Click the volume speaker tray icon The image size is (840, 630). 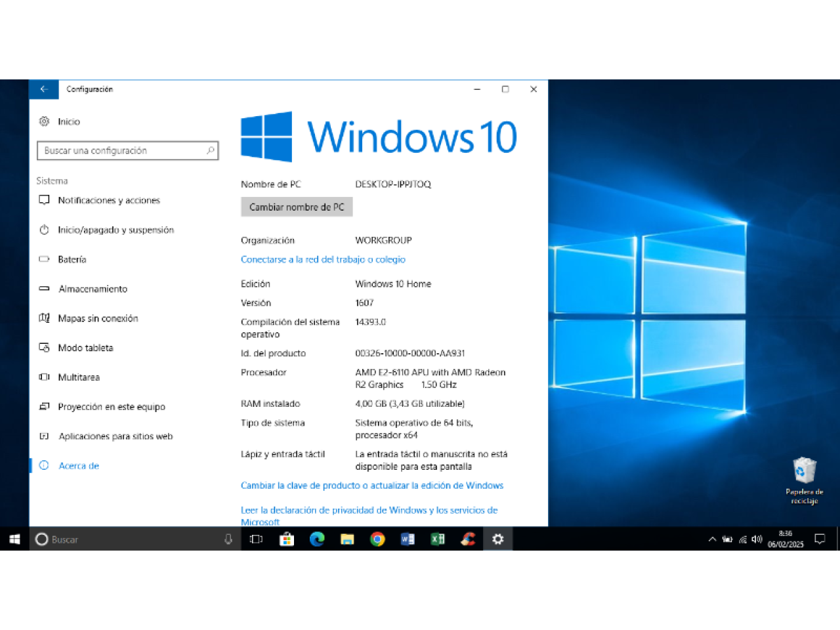[x=757, y=539]
